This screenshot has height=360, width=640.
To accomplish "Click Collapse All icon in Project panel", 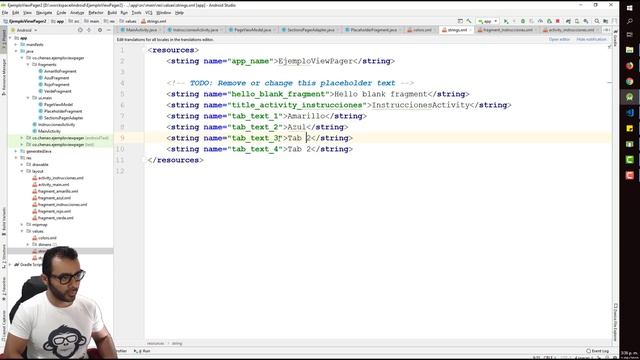I will 89,30.
